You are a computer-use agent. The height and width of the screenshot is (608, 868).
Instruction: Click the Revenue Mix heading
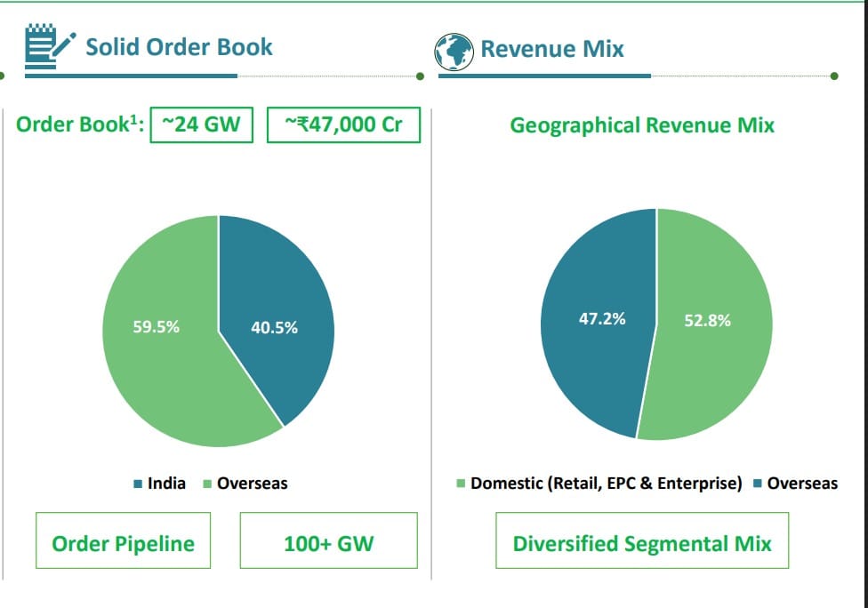(x=552, y=49)
